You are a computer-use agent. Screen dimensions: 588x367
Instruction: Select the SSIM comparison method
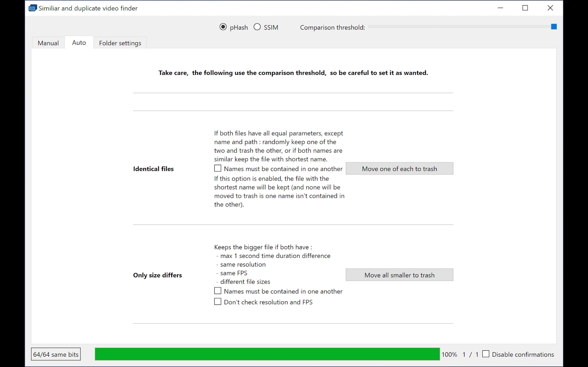point(257,27)
